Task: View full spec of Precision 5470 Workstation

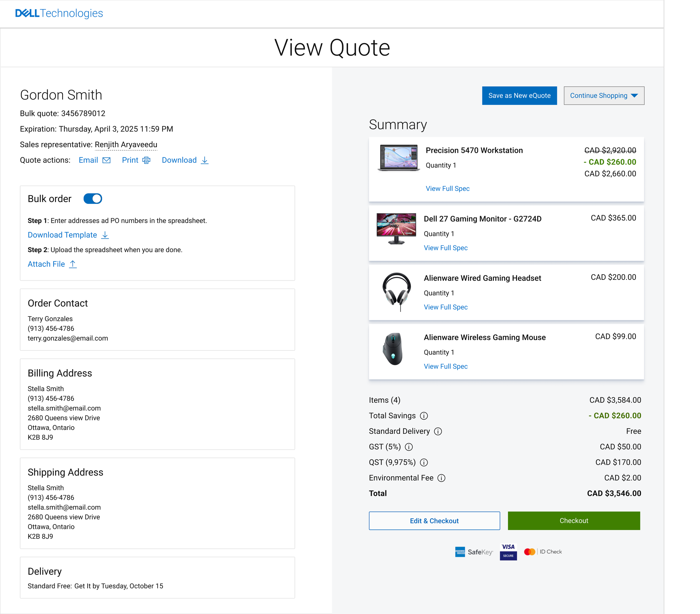Action: coord(447,189)
